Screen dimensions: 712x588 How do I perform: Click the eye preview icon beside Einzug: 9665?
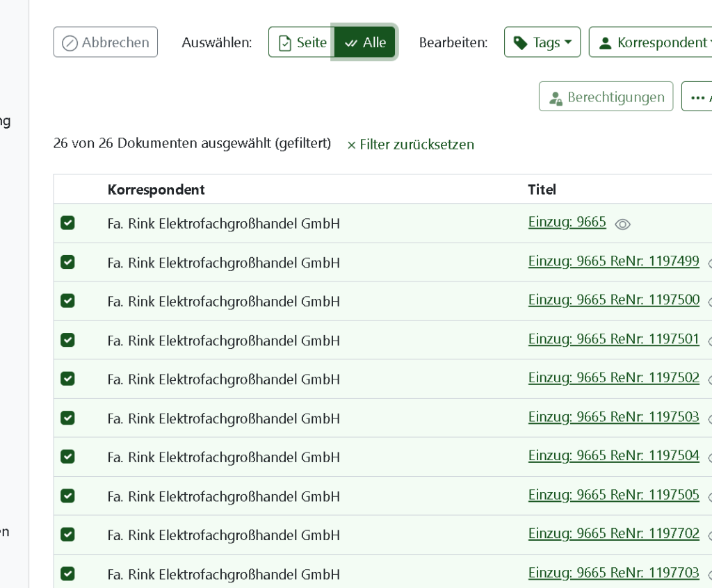622,224
